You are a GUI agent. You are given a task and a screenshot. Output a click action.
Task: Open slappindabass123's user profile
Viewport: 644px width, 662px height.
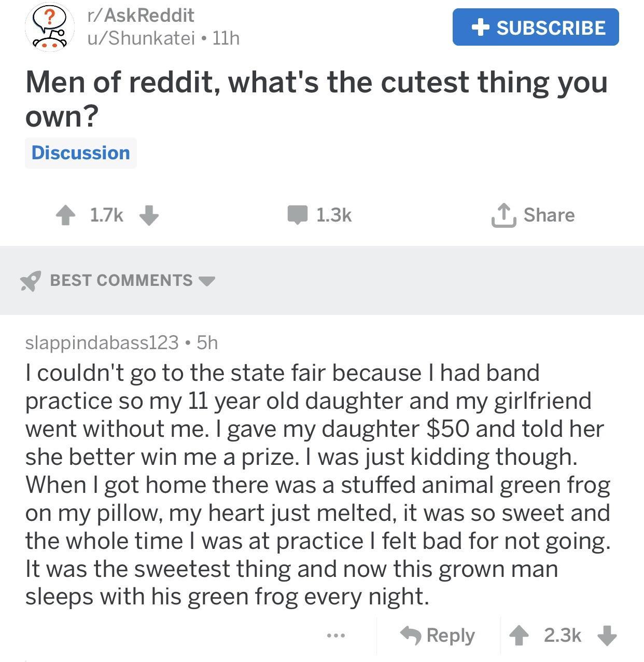102,342
